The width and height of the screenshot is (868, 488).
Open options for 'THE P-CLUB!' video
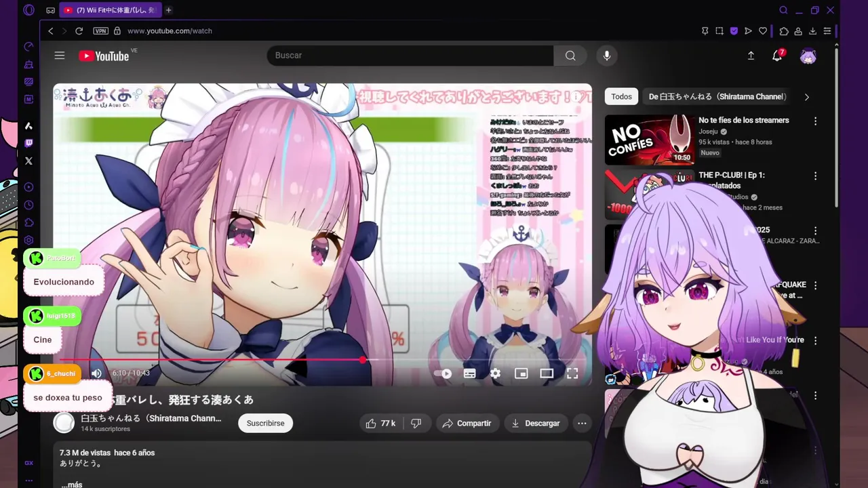(x=815, y=176)
